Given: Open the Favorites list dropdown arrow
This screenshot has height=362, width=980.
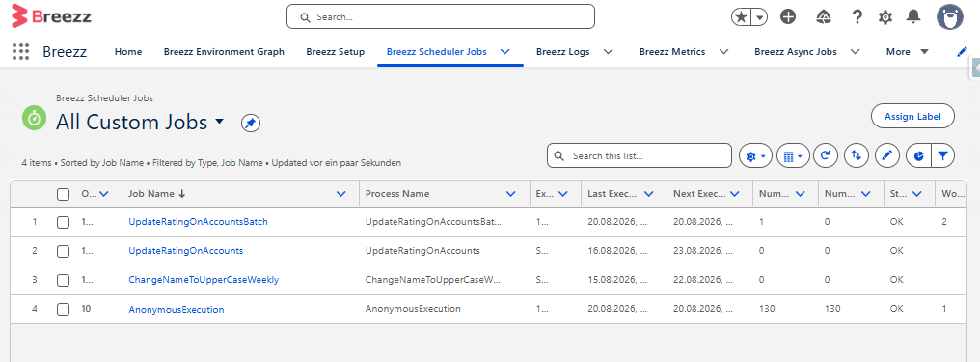Looking at the screenshot, I should (759, 17).
